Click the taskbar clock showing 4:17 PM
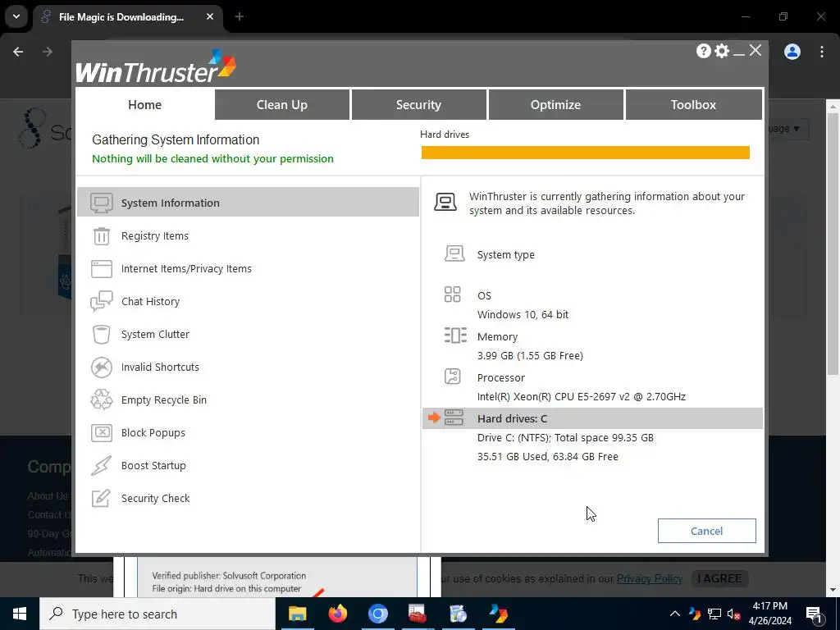The image size is (840, 630). click(x=769, y=614)
